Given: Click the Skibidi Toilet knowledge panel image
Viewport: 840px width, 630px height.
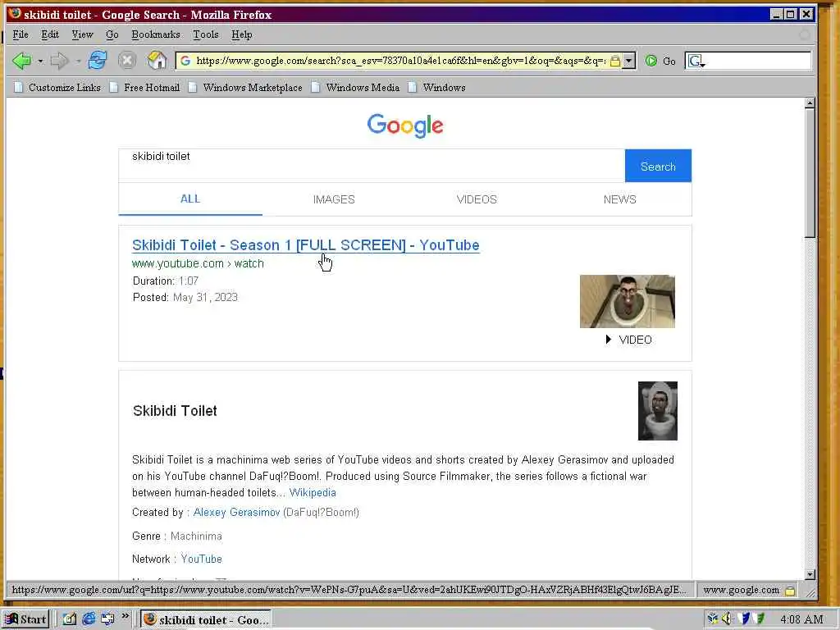Looking at the screenshot, I should pyautogui.click(x=658, y=411).
